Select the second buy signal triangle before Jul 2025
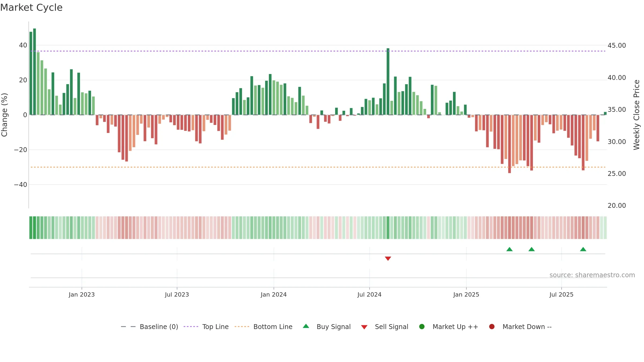This screenshot has height=362, width=644. pyautogui.click(x=532, y=249)
